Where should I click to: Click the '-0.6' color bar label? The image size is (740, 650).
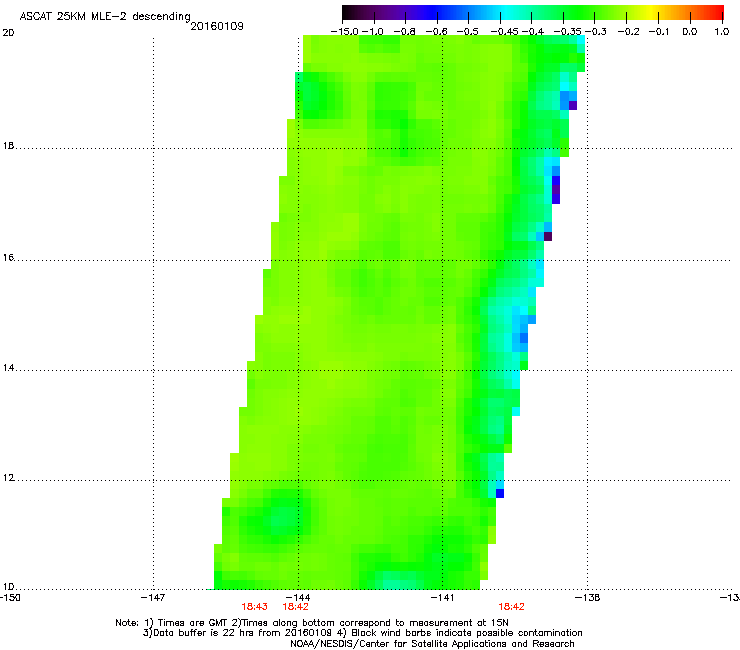[x=436, y=32]
